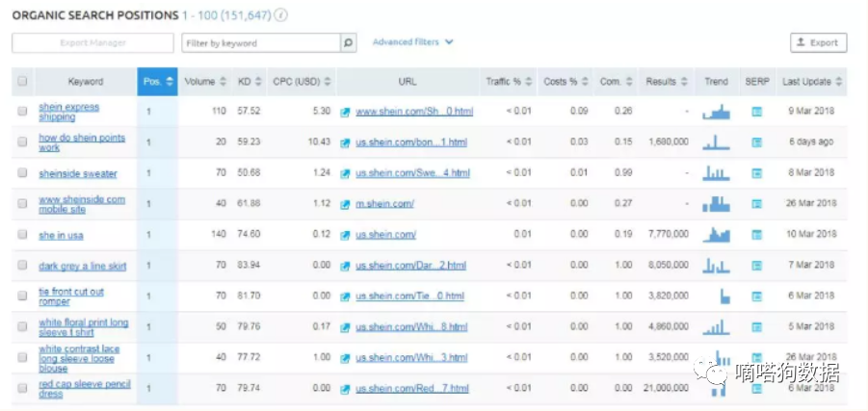
Task: Open external link icon for sheinside sweater URL
Action: coord(346,173)
